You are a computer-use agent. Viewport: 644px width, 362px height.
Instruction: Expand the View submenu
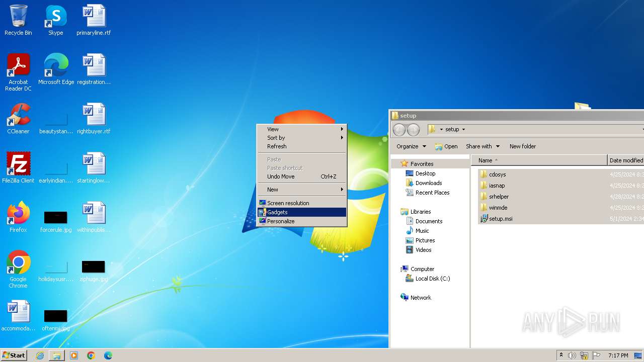(302, 129)
